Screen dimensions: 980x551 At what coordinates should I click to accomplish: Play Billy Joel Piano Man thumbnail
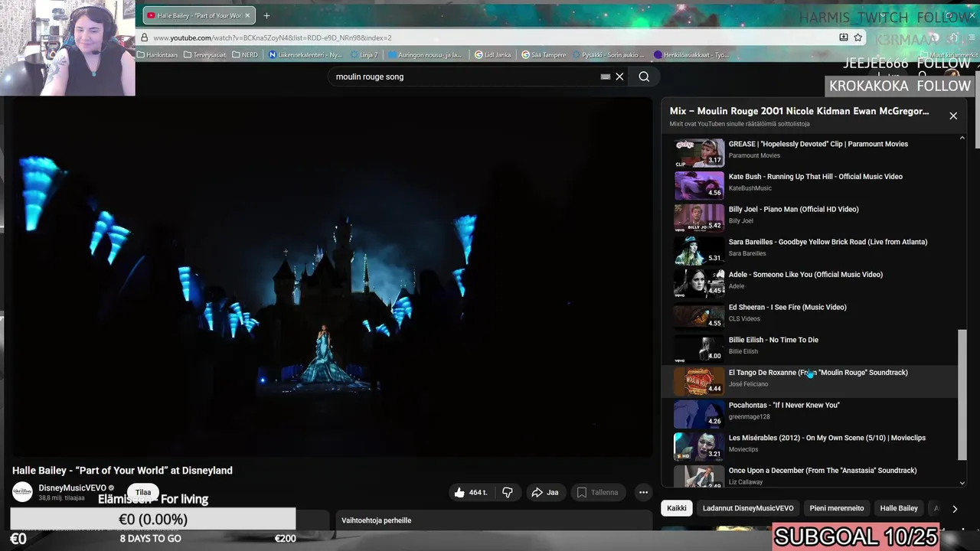point(699,217)
